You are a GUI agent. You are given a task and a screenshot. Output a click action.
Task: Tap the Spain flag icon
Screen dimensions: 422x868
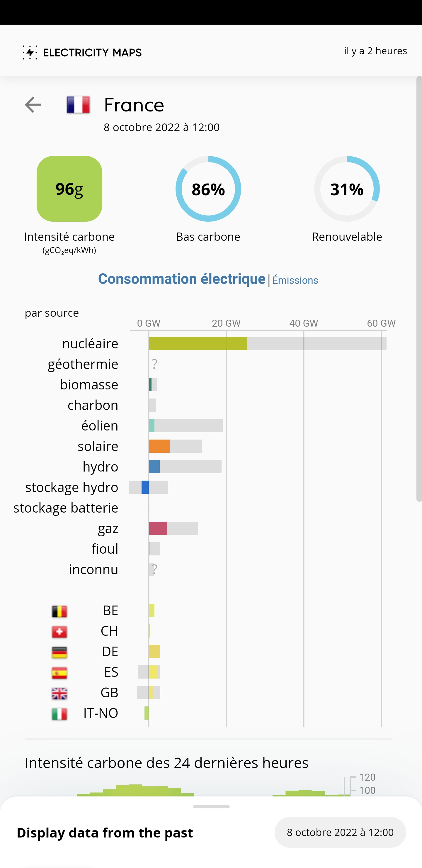[59, 673]
